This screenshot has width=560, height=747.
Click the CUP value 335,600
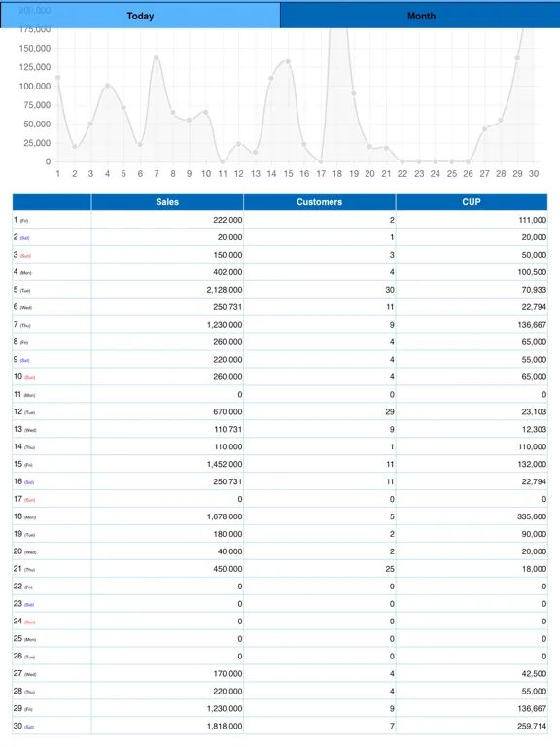[x=532, y=516]
